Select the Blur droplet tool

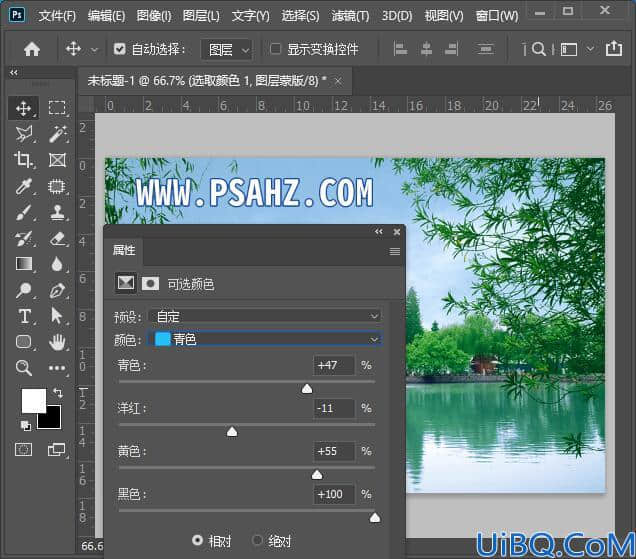(x=57, y=264)
